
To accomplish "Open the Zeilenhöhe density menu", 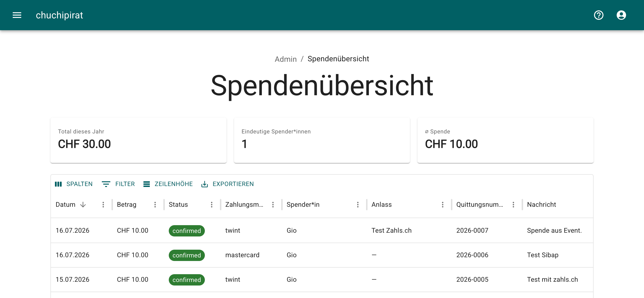I will (x=168, y=184).
